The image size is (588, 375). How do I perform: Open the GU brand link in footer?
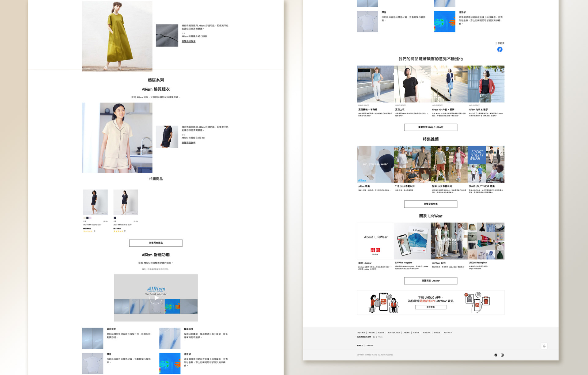(x=374, y=337)
